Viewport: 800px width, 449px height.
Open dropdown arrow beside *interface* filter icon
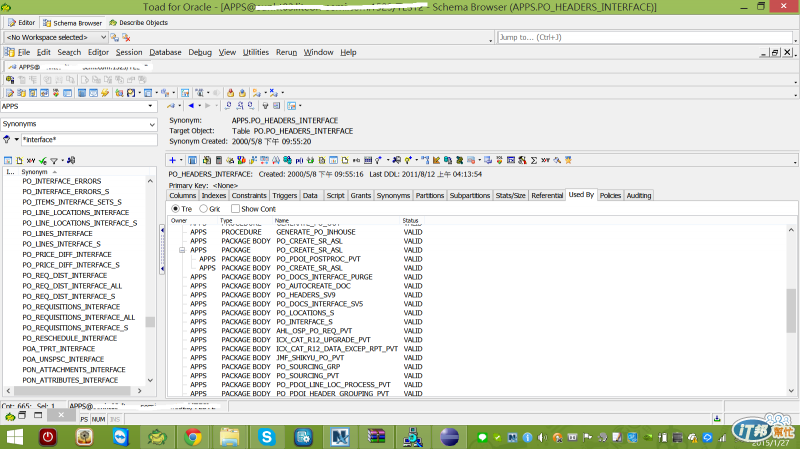click(16, 139)
